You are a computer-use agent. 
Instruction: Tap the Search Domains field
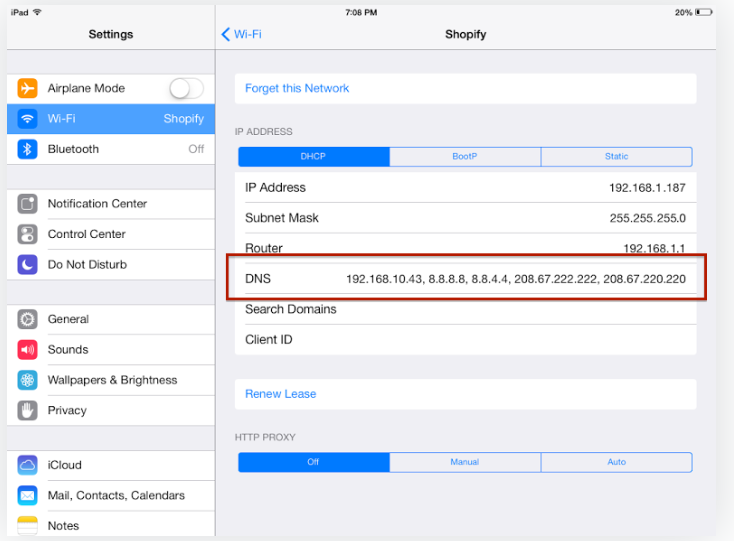coord(465,309)
